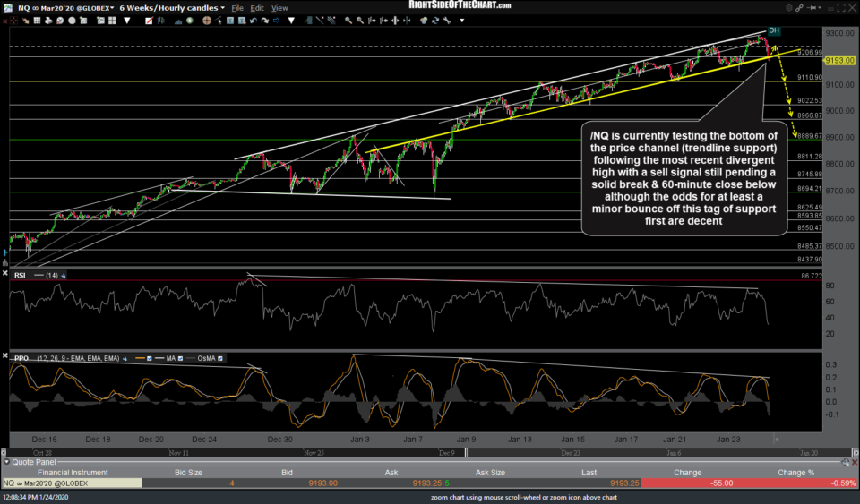The height and width of the screenshot is (504, 860).
Task: Click the Last column header
Action: pyautogui.click(x=589, y=473)
